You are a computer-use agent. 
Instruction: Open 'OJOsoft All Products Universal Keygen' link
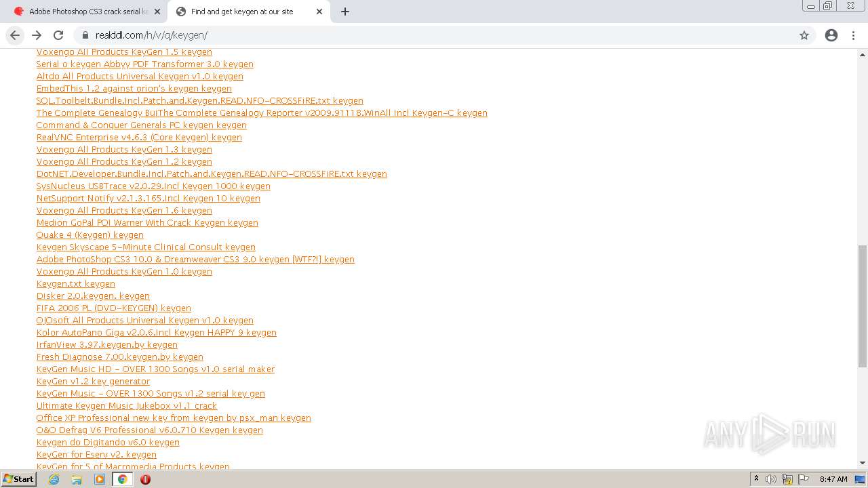click(x=145, y=321)
